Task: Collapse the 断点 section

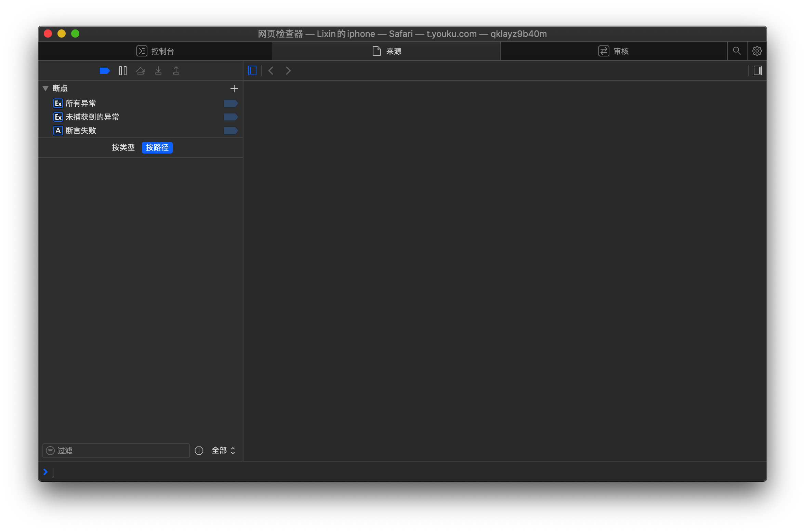Action: [x=45, y=89]
